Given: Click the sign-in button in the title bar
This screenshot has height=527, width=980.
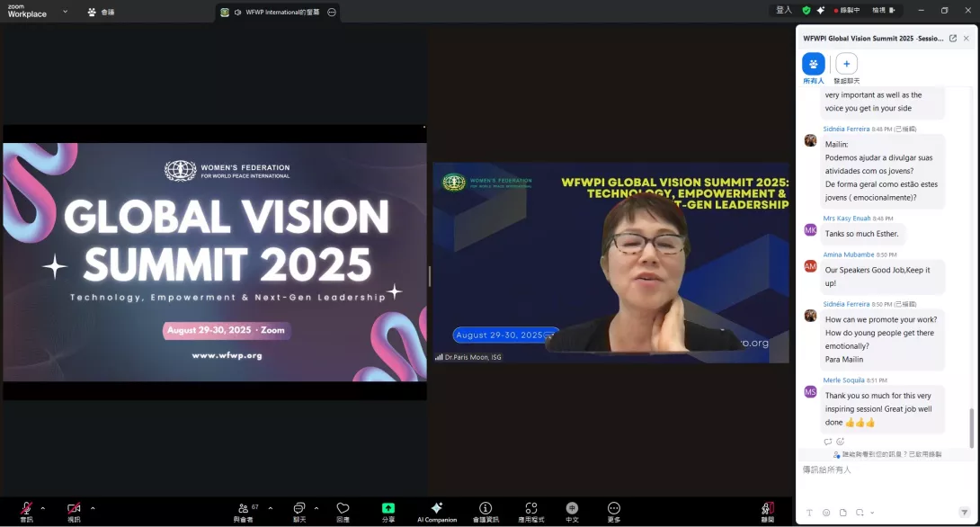Looking at the screenshot, I should click(784, 10).
